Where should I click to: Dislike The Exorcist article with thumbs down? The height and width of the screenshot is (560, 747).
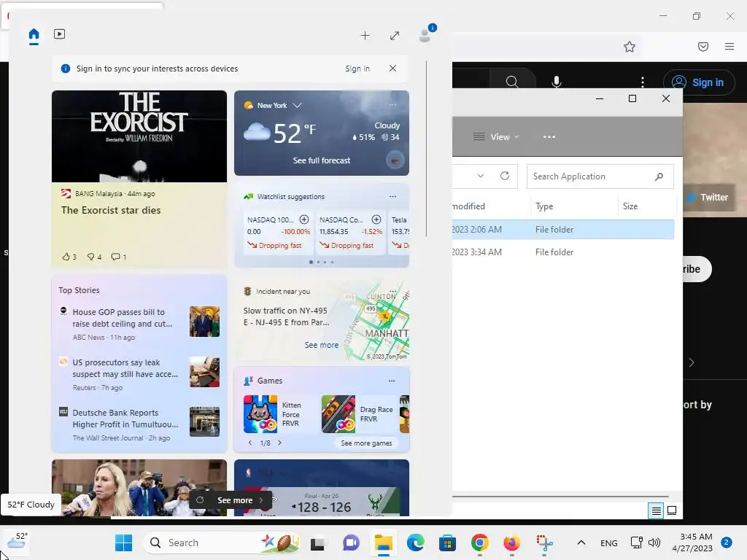pos(94,257)
